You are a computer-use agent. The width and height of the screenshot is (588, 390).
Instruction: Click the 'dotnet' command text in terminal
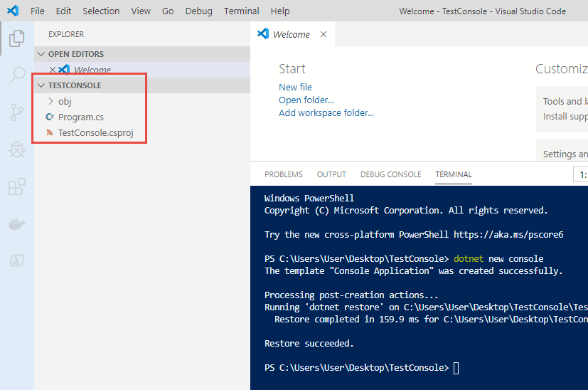(469, 258)
